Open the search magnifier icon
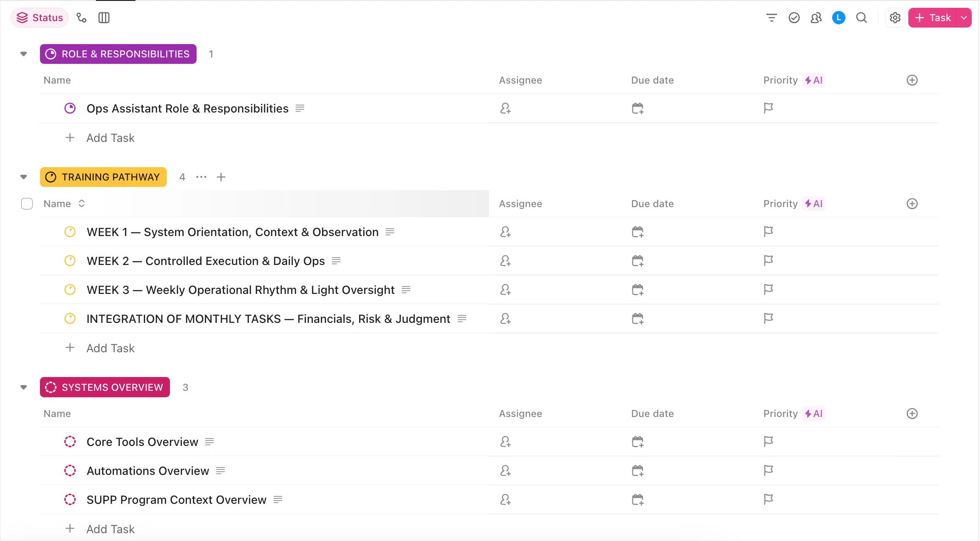Image resolution: width=980 pixels, height=541 pixels. pyautogui.click(x=862, y=18)
